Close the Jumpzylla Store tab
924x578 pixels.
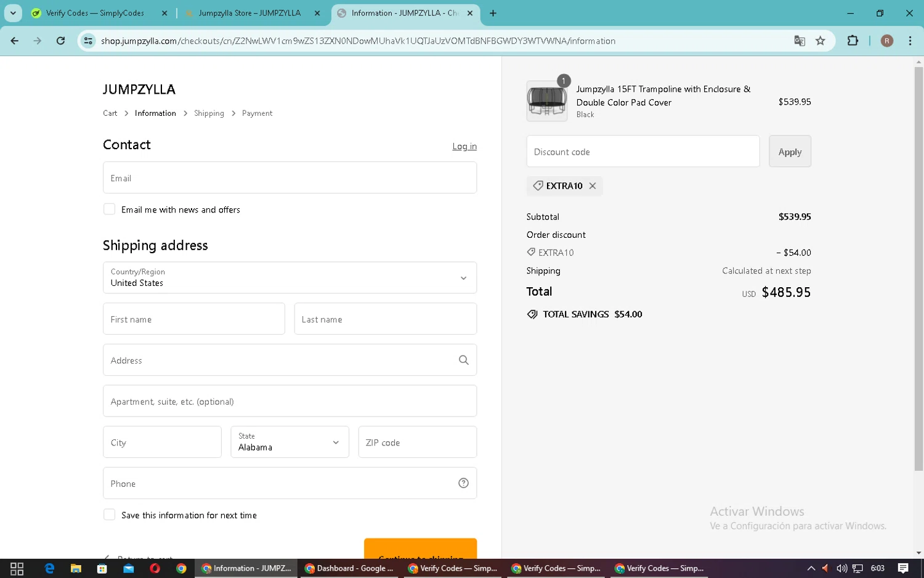click(x=317, y=13)
